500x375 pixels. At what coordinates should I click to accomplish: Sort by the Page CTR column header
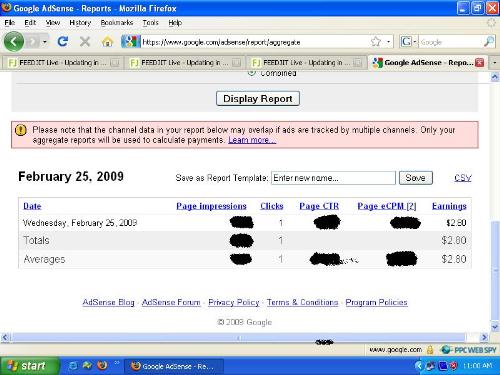tap(319, 206)
